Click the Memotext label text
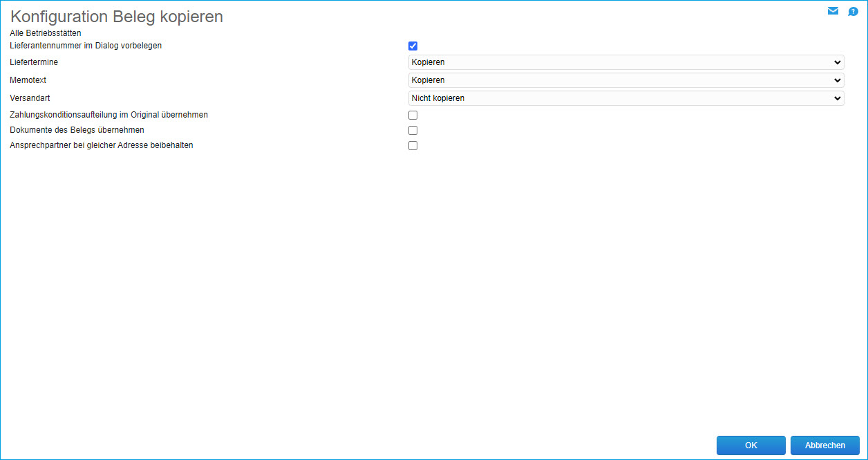This screenshot has width=868, height=460. [28, 80]
